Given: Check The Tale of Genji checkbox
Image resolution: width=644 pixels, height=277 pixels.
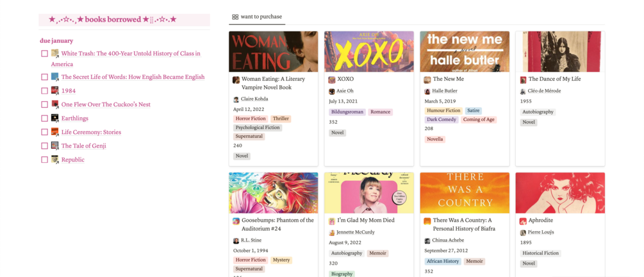Looking at the screenshot, I should tap(44, 146).
